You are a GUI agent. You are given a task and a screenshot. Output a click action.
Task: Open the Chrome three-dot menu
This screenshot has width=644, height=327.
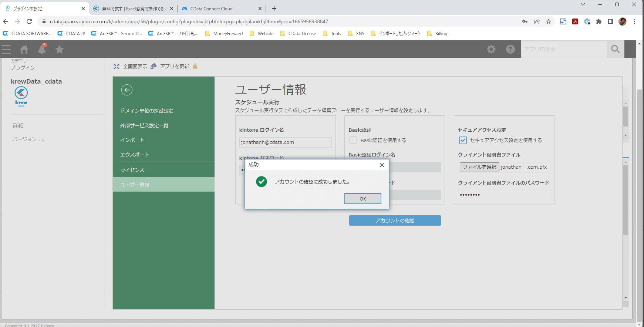634,21
